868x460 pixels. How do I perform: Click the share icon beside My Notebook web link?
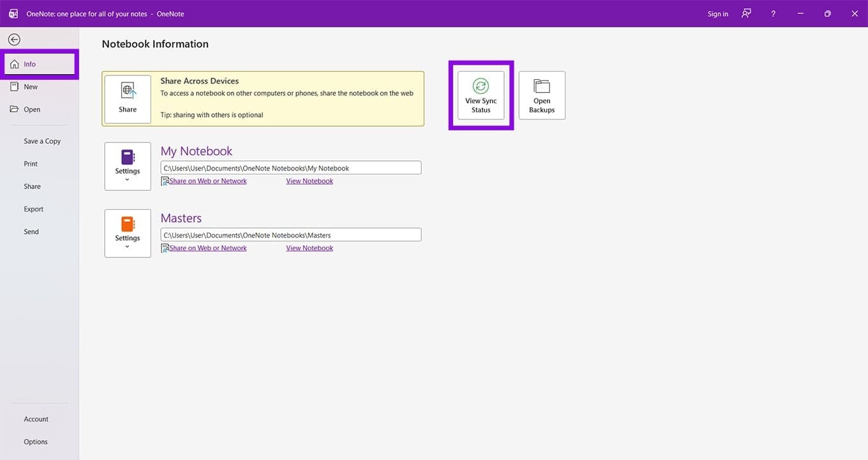pyautogui.click(x=165, y=181)
